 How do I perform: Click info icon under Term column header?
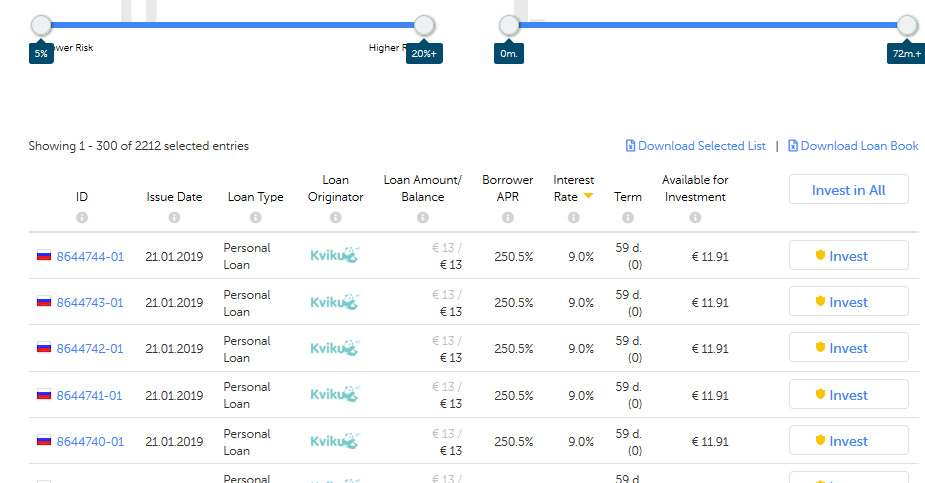click(x=628, y=217)
